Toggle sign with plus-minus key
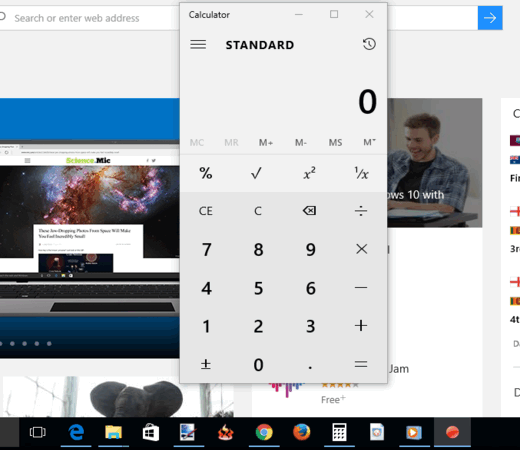The height and width of the screenshot is (450, 520). [x=206, y=364]
